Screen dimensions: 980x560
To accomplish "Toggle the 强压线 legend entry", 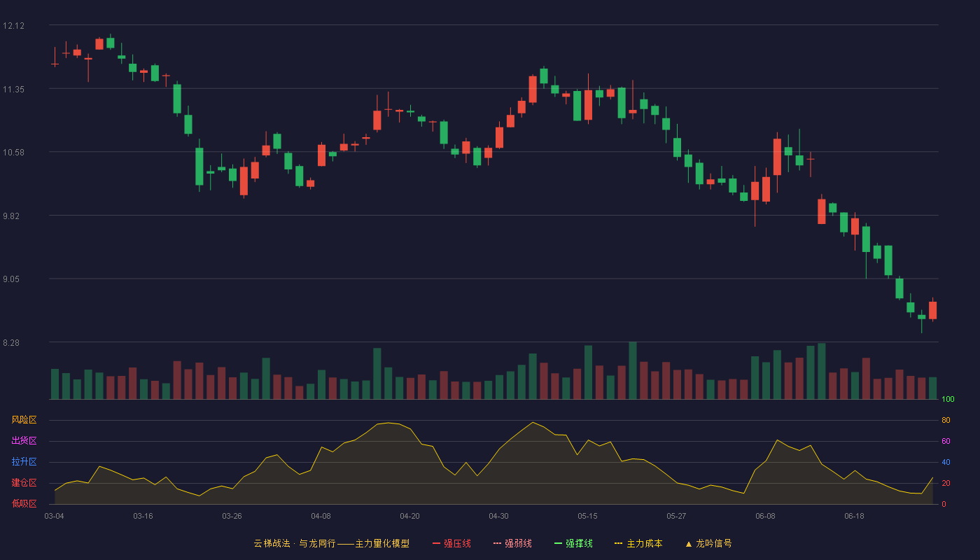I will 451,543.
